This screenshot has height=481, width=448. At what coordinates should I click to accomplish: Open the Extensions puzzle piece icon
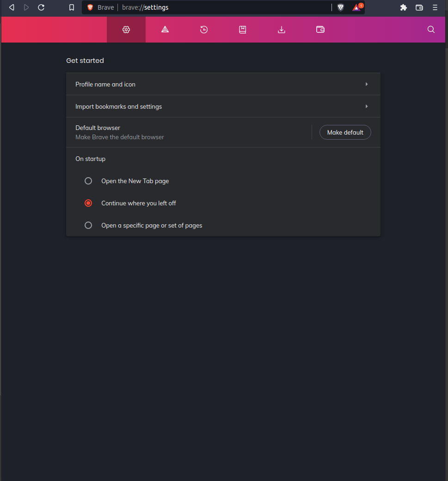click(404, 7)
